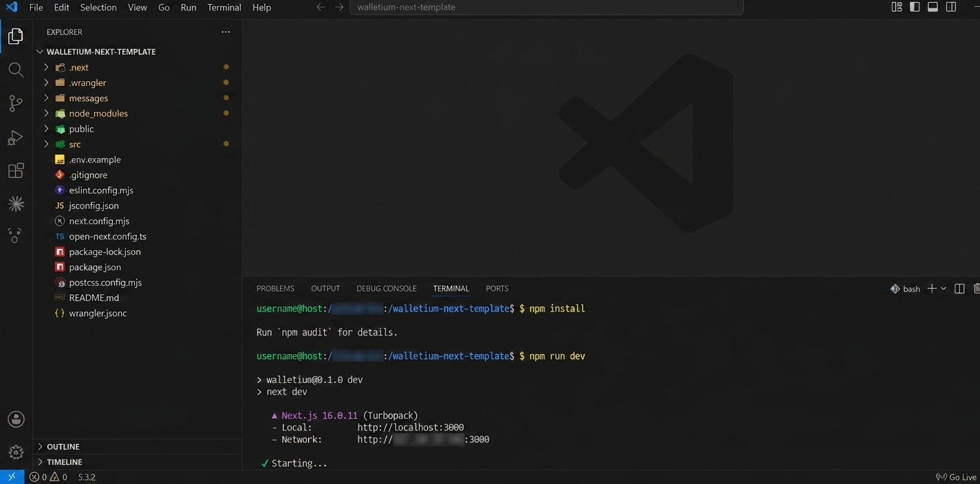Screen dimensions: 980x484
Task: Open the .gitignore file
Action: coord(138,175)
